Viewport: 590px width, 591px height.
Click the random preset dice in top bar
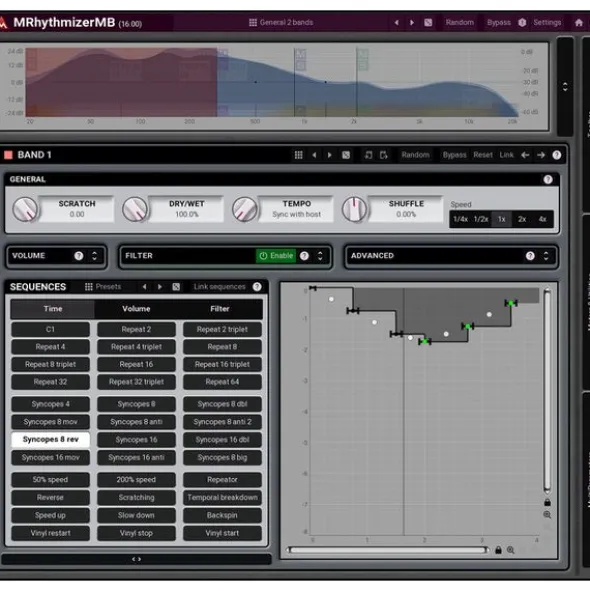(x=428, y=23)
